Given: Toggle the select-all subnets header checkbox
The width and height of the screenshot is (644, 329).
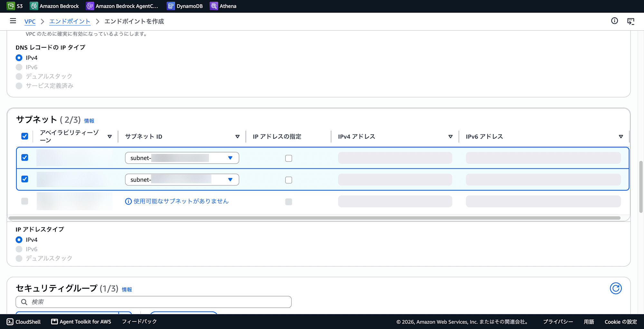Looking at the screenshot, I should point(25,136).
